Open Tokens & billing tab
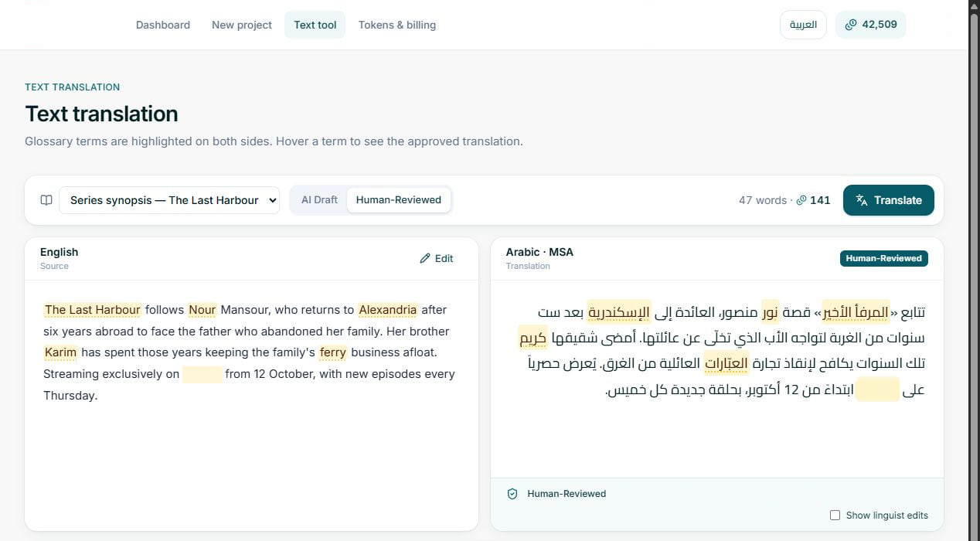The width and height of the screenshot is (980, 541). pyautogui.click(x=397, y=25)
